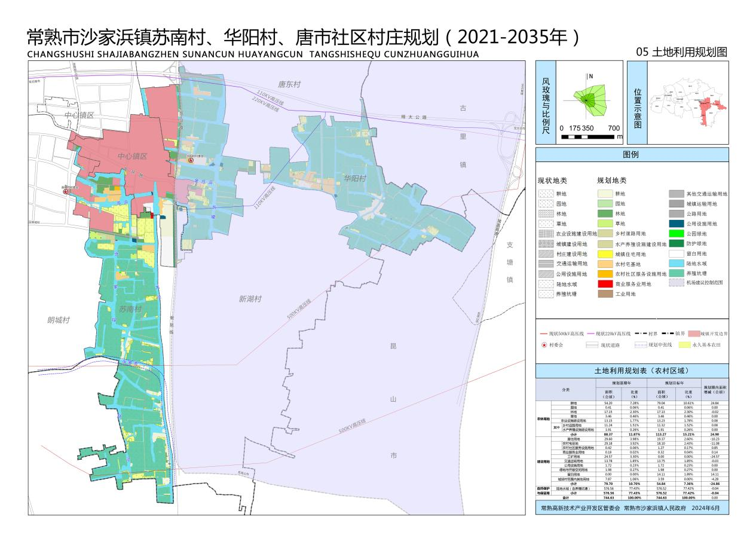Click the 新湖村 village label
Viewport: 756px width, 535px height.
(250, 298)
